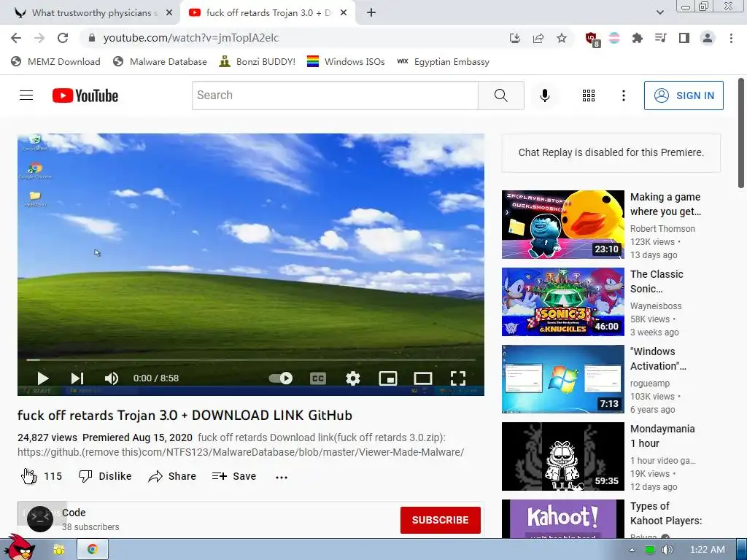Open 'Making a game where you get' thumbnail
Image resolution: width=747 pixels, height=560 pixels.
coord(562,225)
